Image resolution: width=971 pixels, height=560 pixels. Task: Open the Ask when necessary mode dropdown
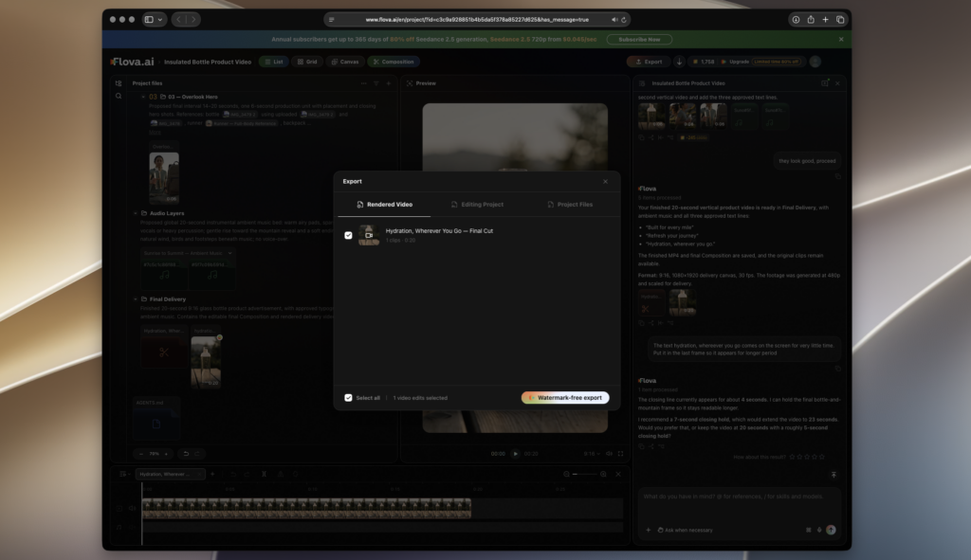[685, 530]
